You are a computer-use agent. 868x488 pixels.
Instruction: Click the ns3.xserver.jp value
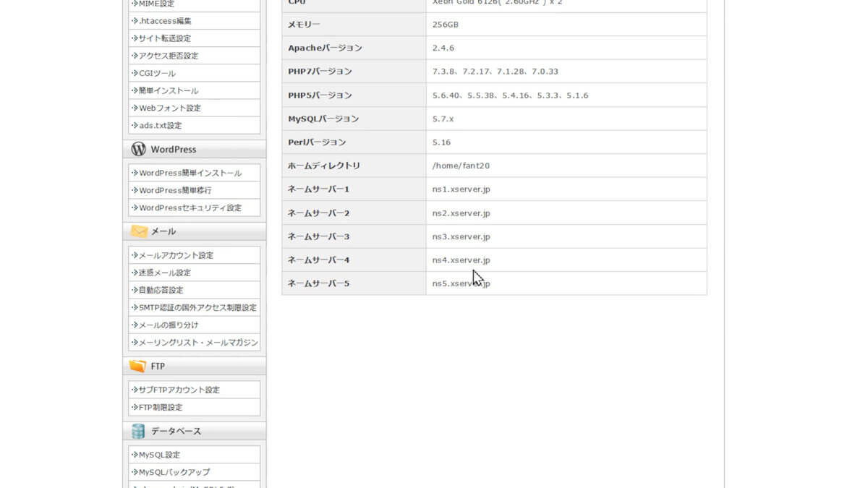click(x=461, y=236)
